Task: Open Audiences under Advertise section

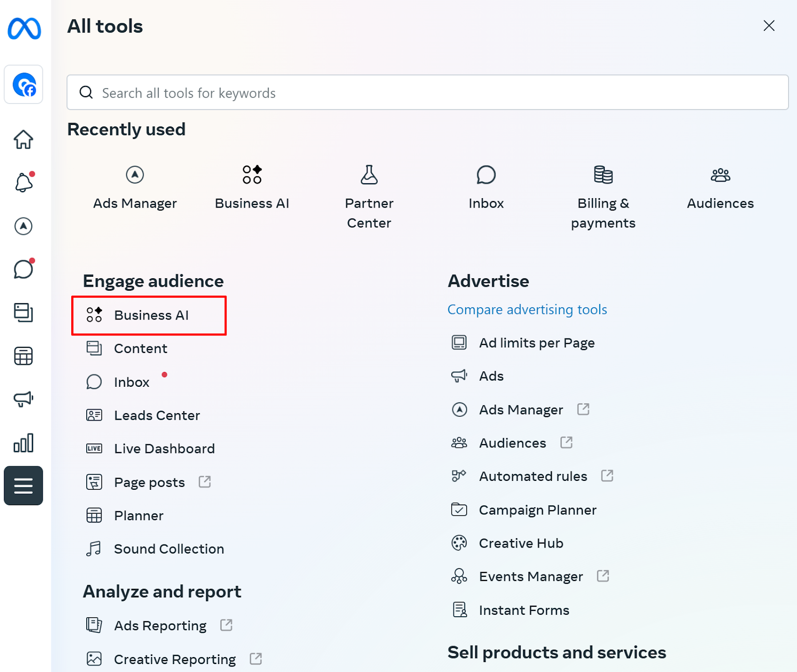Action: click(513, 443)
